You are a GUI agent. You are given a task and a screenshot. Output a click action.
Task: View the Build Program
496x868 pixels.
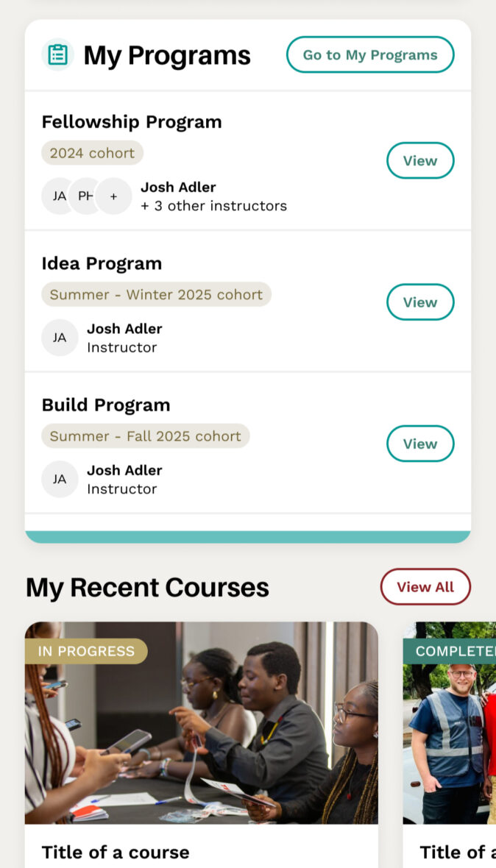(420, 444)
